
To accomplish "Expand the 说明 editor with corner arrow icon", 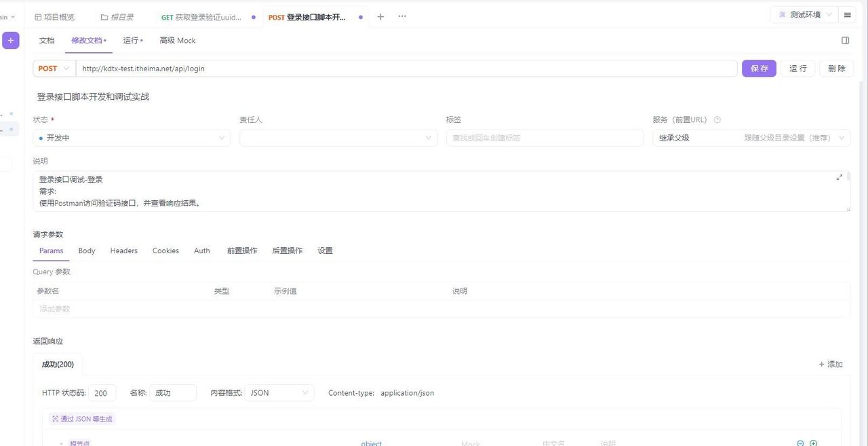I will 840,176.
